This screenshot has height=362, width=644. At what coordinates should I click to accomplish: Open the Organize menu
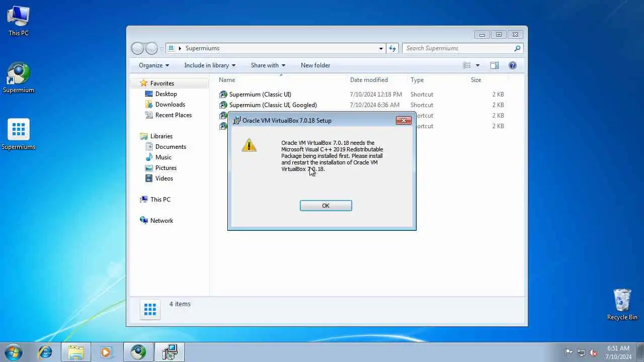154,65
